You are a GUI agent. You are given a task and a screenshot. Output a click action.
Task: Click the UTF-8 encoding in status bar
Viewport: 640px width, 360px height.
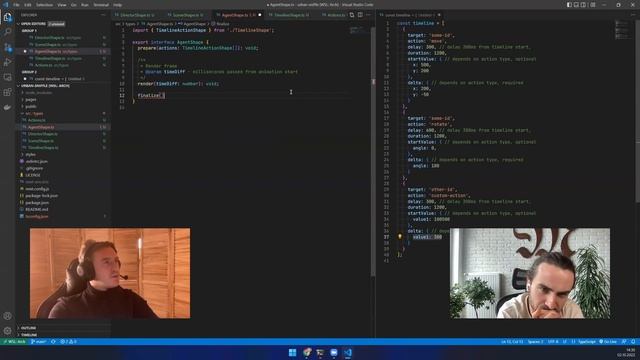pyautogui.click(x=553, y=342)
